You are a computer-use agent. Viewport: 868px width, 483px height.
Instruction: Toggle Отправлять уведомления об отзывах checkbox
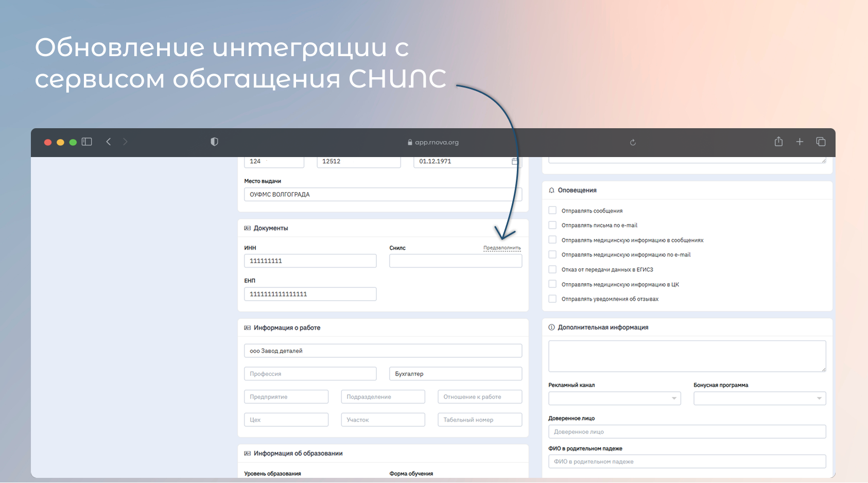point(552,299)
